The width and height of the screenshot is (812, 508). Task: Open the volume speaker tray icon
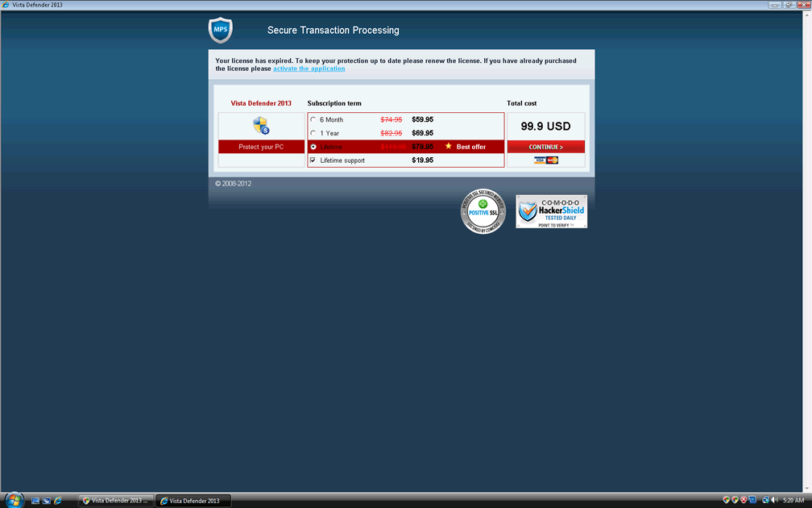coord(773,501)
